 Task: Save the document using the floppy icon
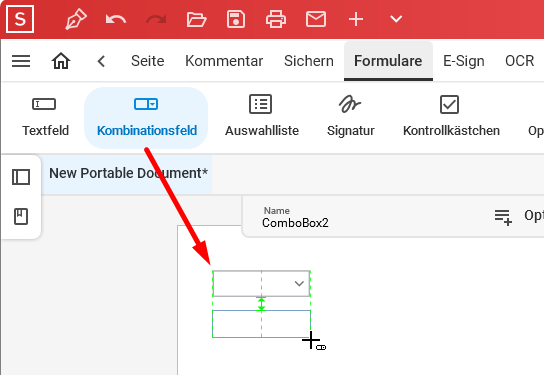236,19
